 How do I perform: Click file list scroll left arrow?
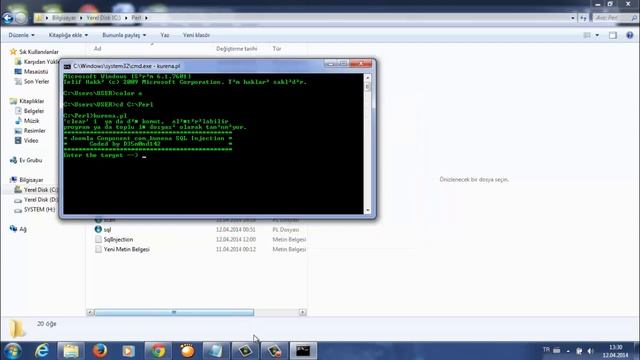[x=91, y=312]
